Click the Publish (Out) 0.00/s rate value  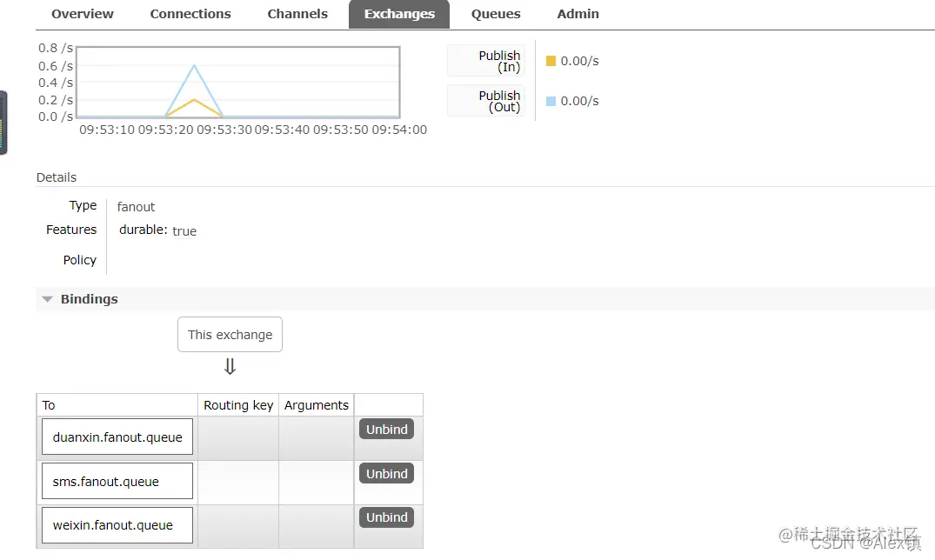tap(579, 102)
